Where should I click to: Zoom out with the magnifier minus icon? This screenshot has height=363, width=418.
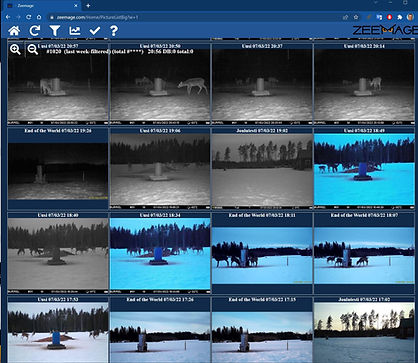click(x=33, y=50)
